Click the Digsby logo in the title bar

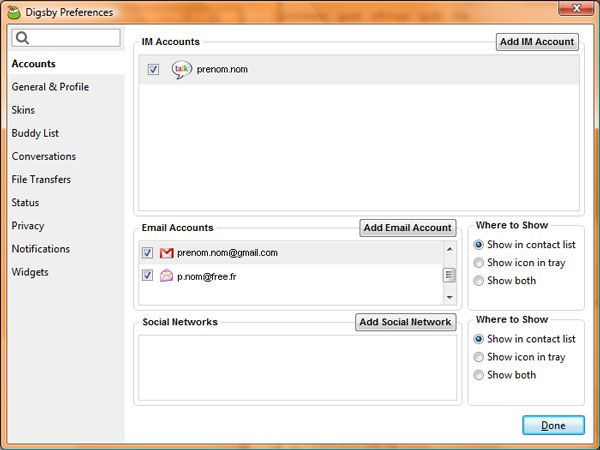(14, 12)
